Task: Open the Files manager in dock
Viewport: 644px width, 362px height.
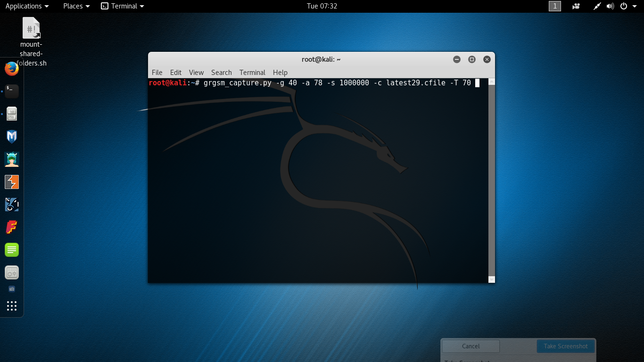Action: coord(12,114)
